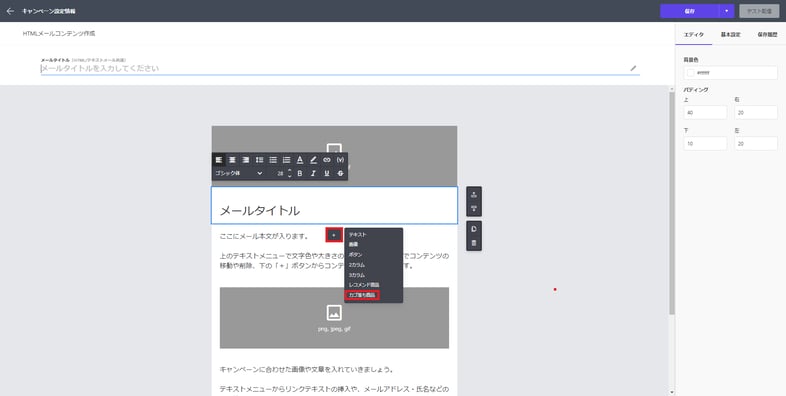Switch to the 基本設定 tab

[730, 35]
